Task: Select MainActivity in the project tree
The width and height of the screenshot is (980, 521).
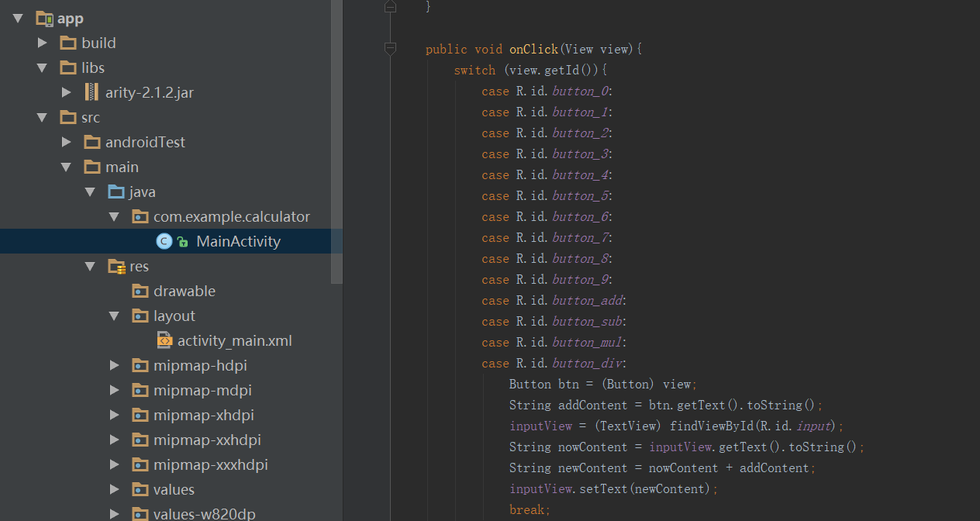Action: tap(238, 242)
